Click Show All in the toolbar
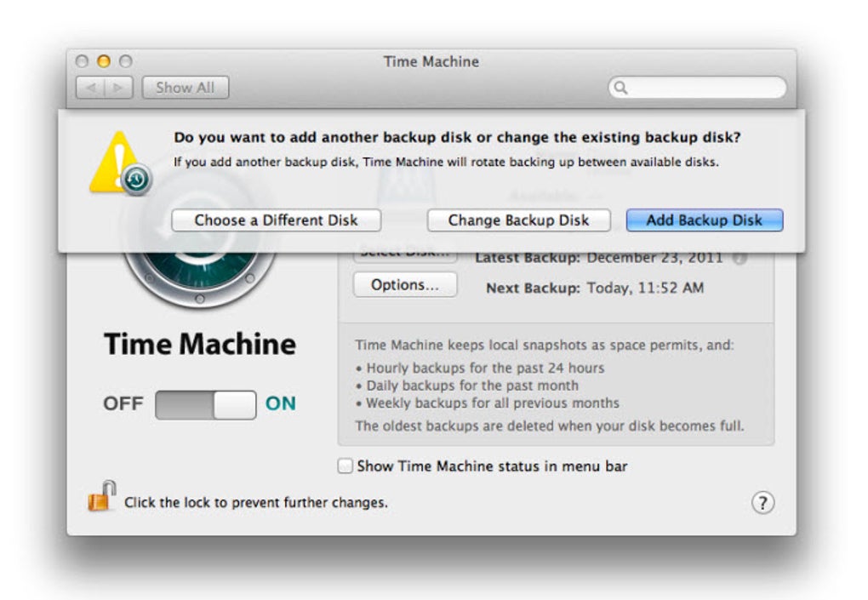 (x=185, y=87)
